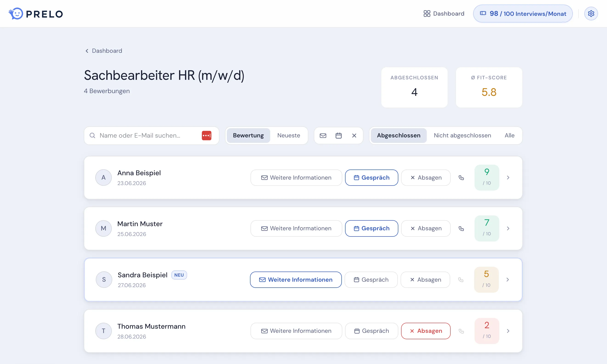The width and height of the screenshot is (607, 364).
Task: Schedule Gespräch with Anna Beispiel
Action: (372, 178)
